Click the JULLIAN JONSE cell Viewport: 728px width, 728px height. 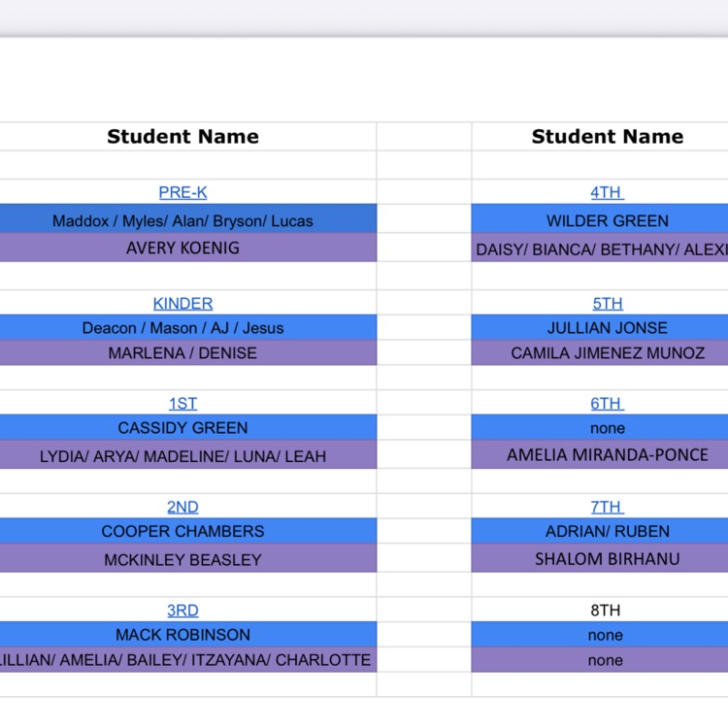607,328
